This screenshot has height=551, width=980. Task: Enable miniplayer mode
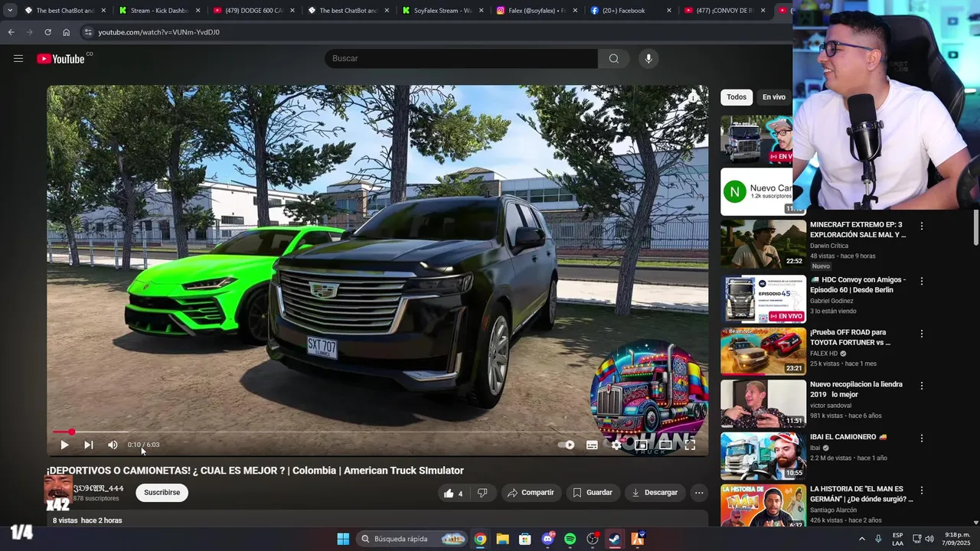(x=641, y=445)
